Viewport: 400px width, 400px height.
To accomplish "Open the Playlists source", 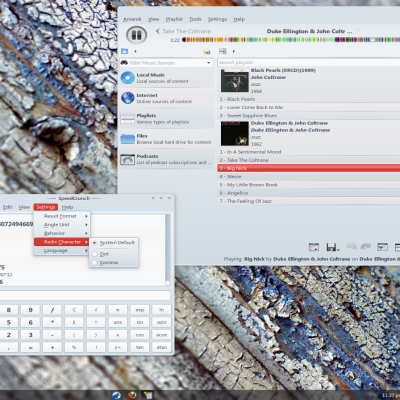I will click(x=167, y=118).
